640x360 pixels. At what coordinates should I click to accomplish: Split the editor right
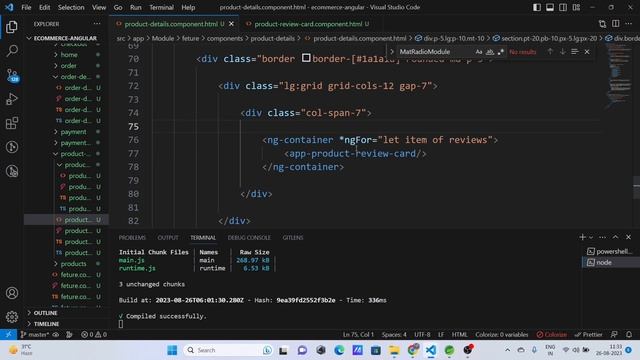click(x=616, y=24)
